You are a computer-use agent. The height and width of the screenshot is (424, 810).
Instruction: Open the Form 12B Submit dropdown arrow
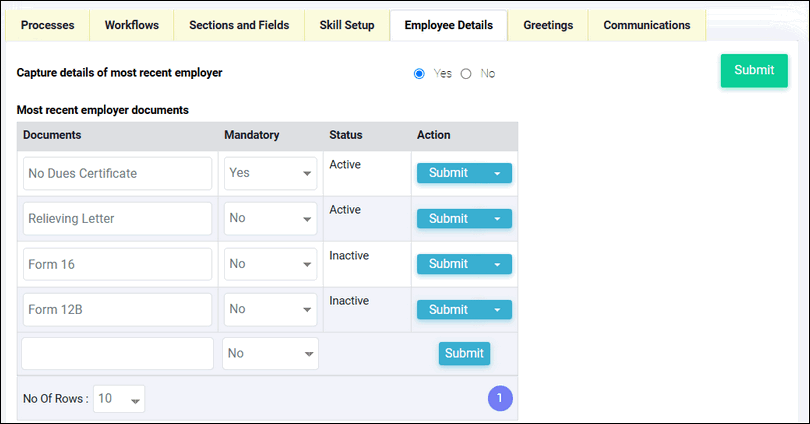pos(497,310)
